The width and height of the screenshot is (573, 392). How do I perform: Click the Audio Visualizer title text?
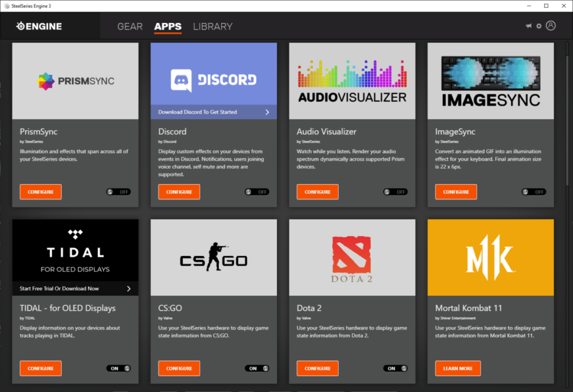click(326, 131)
